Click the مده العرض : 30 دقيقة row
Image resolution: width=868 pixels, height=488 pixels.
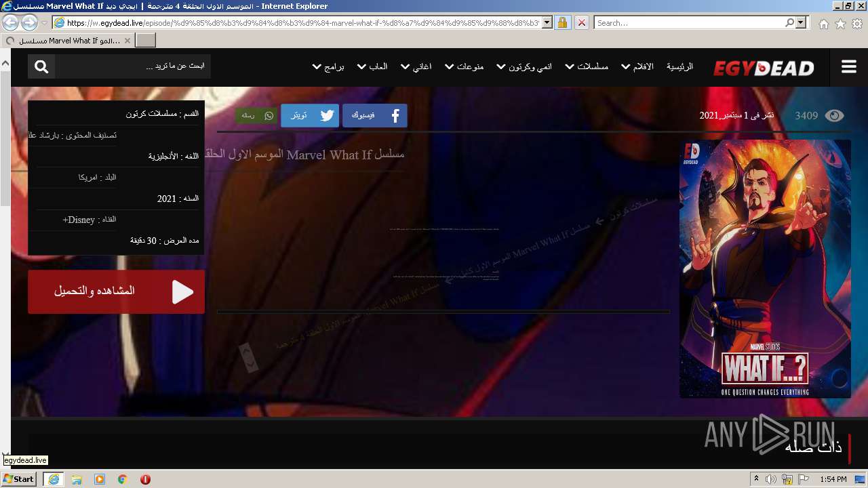[x=118, y=241]
